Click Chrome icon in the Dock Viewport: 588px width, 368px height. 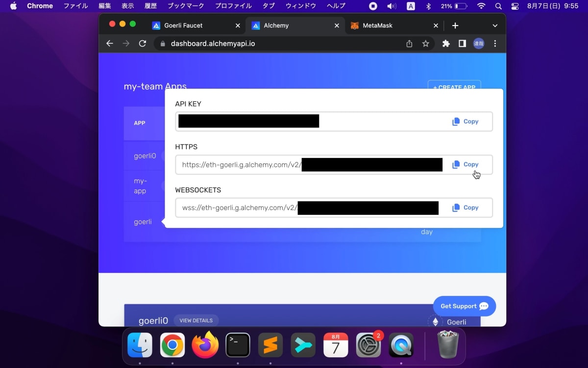(172, 345)
